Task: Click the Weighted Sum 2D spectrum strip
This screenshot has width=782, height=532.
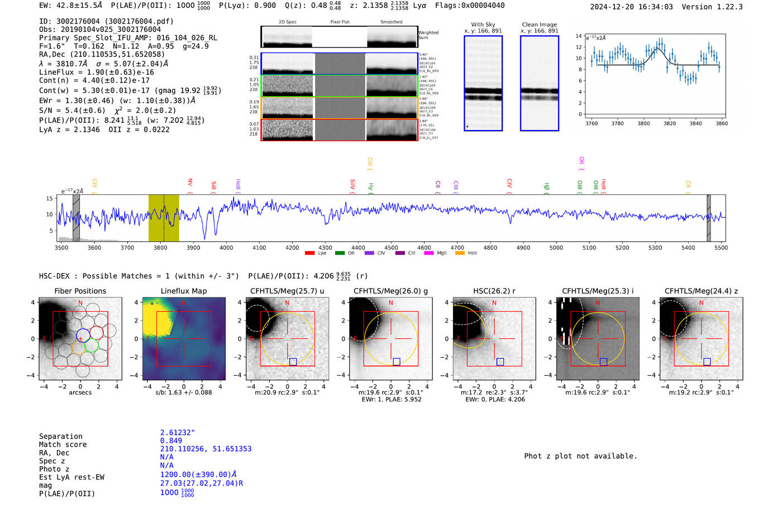Action: (339, 37)
